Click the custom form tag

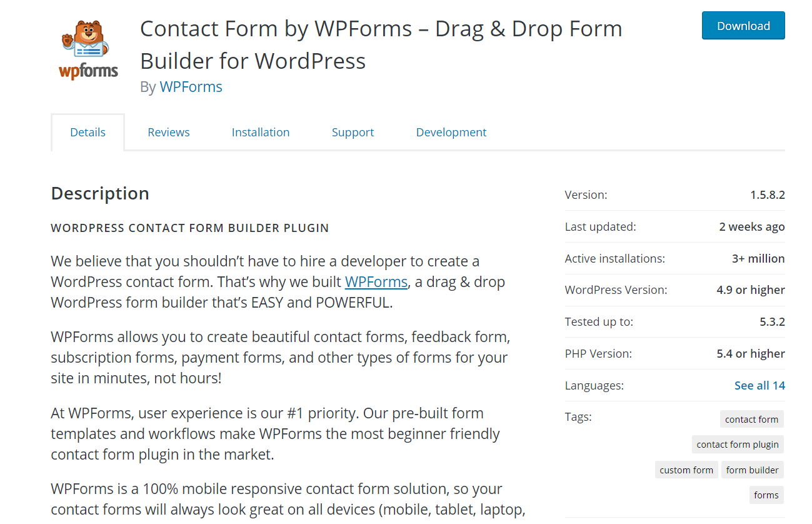pyautogui.click(x=686, y=470)
